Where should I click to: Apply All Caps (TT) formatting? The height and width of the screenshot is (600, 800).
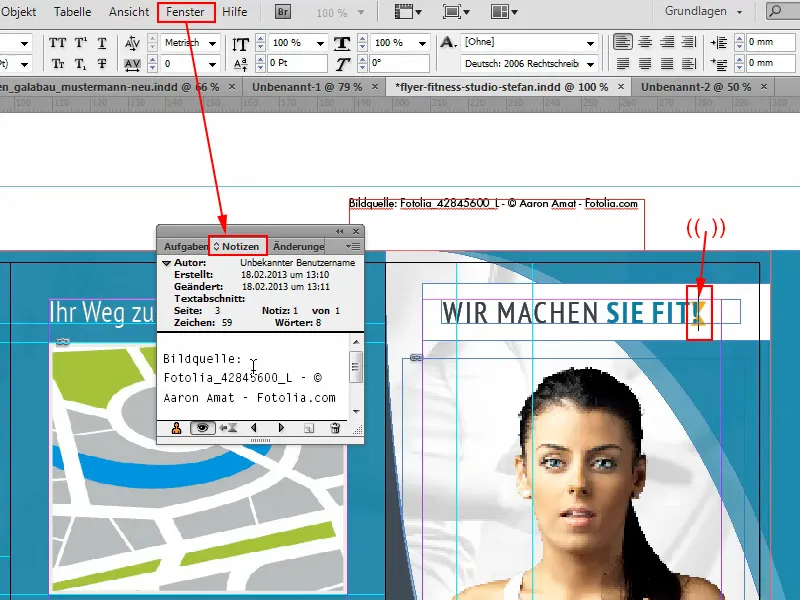(58, 43)
